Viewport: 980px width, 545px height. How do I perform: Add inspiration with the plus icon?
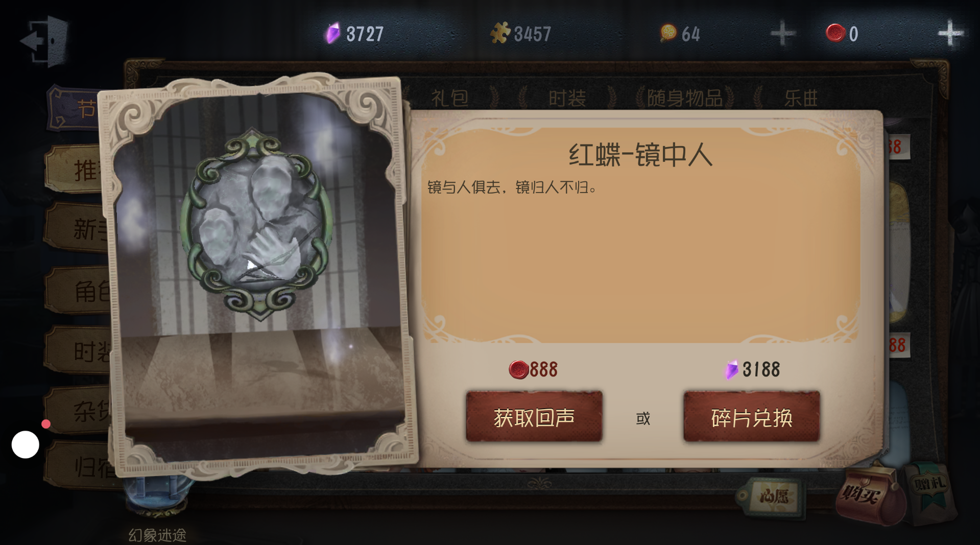[782, 34]
